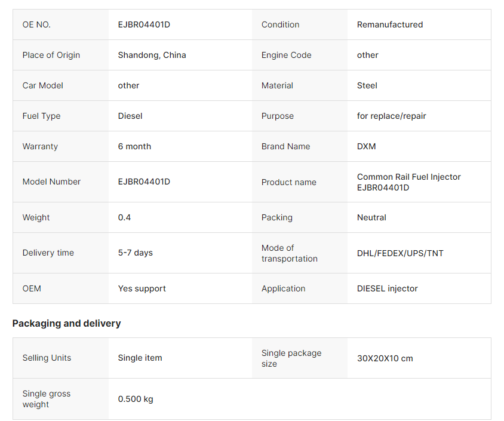Click the 30X20X10 cm package size
The image size is (504, 421).
click(x=385, y=358)
